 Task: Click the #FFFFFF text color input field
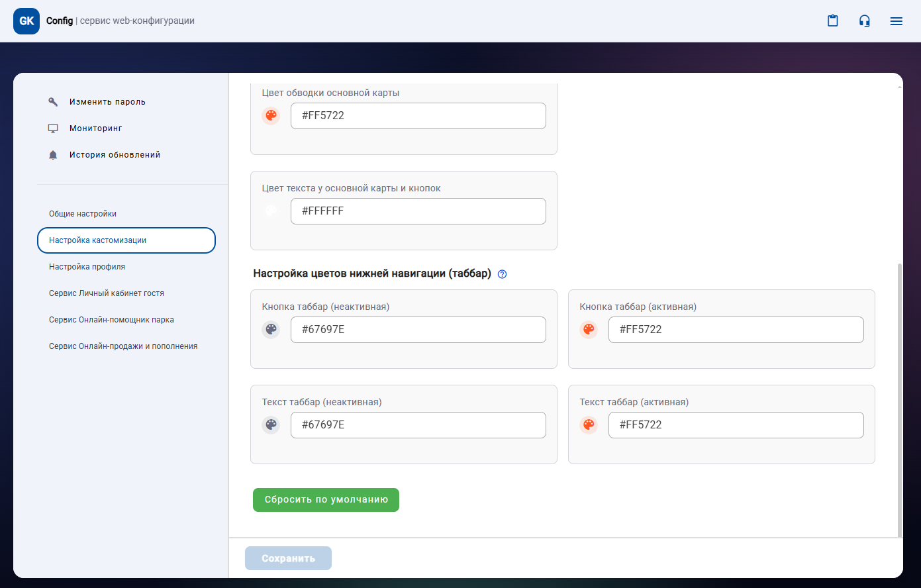[418, 211]
